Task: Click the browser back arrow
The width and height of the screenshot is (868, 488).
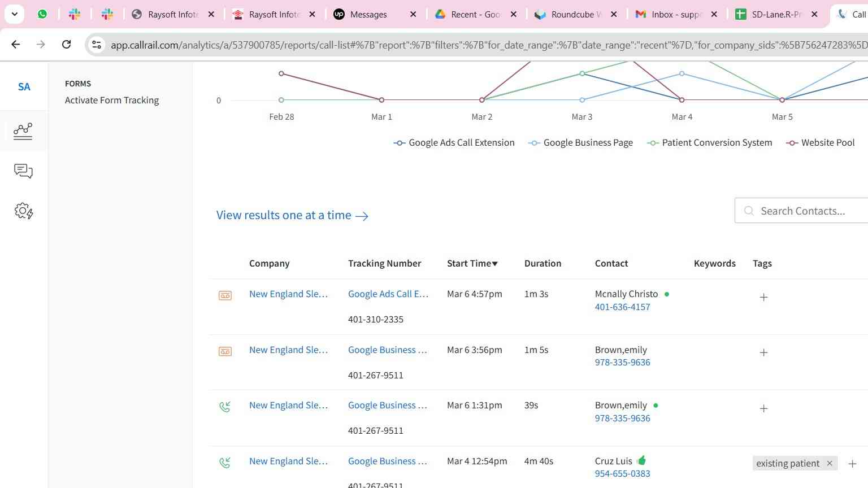Action: coord(16,44)
